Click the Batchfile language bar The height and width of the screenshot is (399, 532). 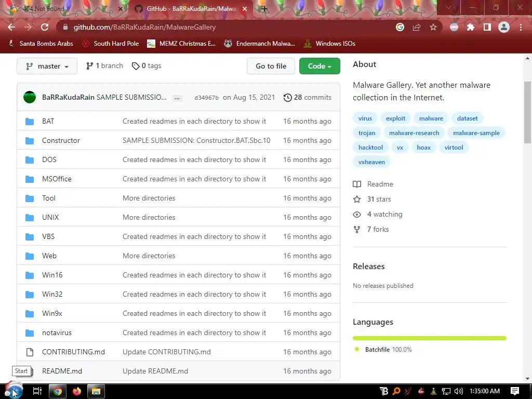(430, 338)
